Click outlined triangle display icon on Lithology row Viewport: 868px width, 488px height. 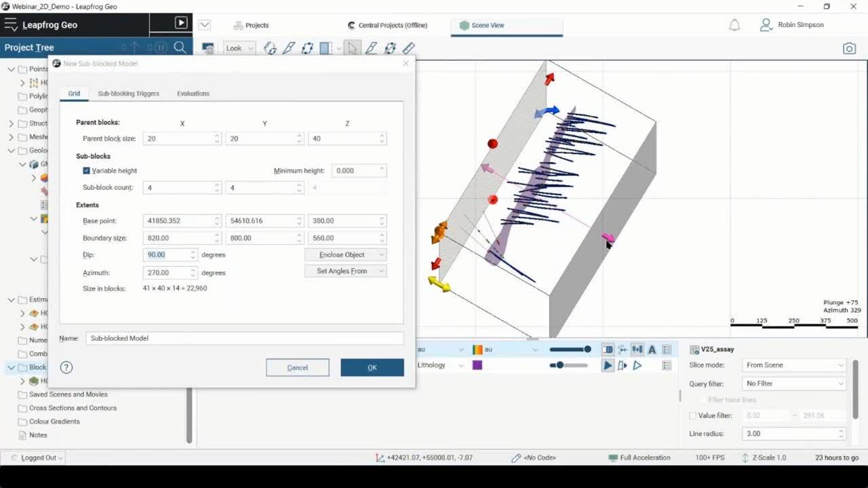[637, 365]
